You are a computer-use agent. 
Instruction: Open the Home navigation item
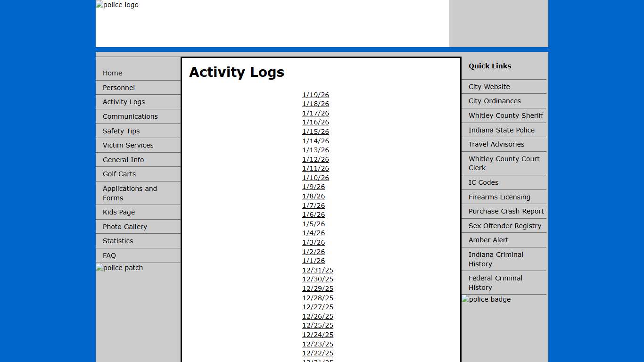(x=112, y=73)
